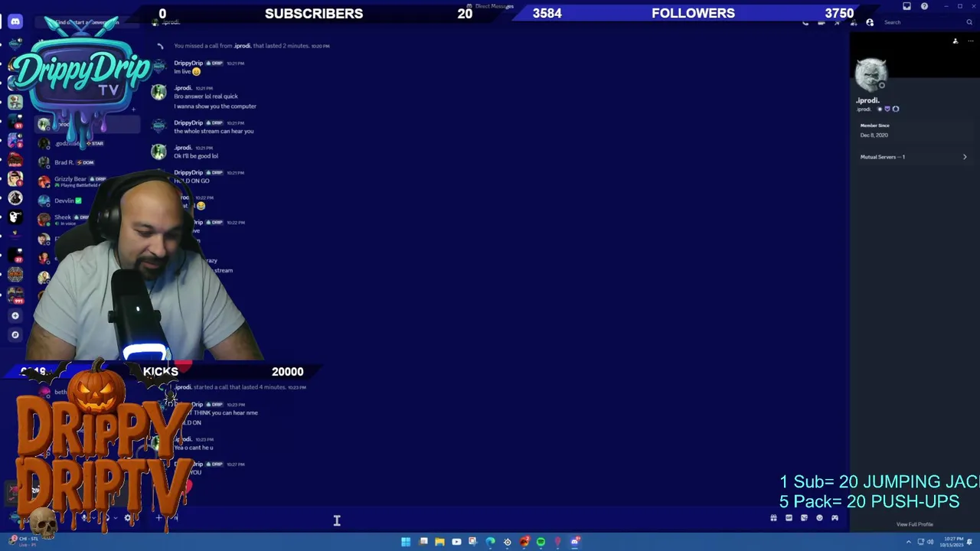Open the gift picker in message bar
The image size is (980, 551).
[773, 518]
